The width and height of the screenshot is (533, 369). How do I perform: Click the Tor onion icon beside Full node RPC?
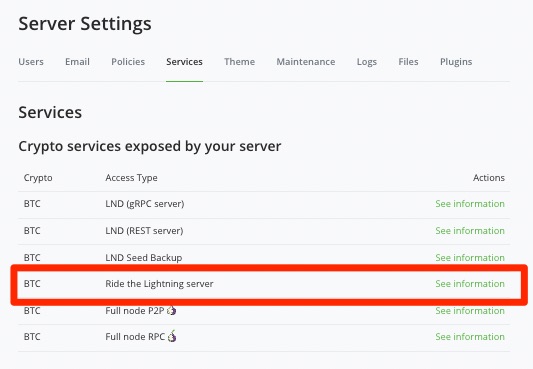tap(172, 336)
